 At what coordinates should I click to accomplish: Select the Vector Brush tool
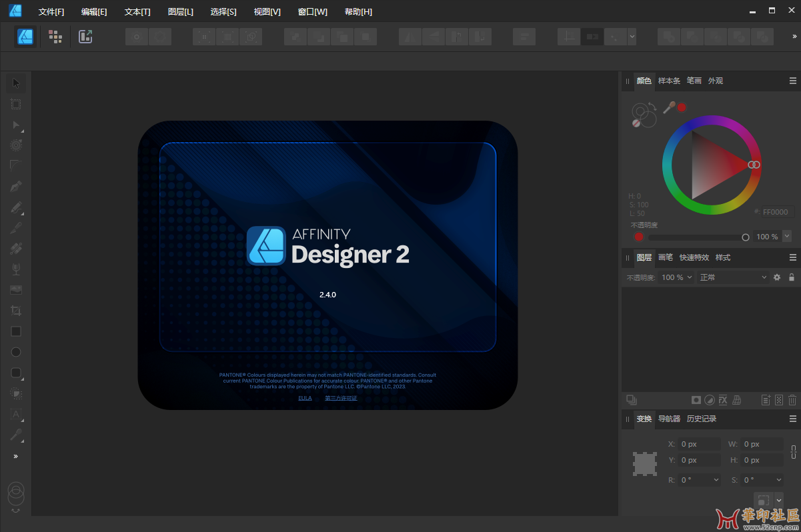click(16, 228)
